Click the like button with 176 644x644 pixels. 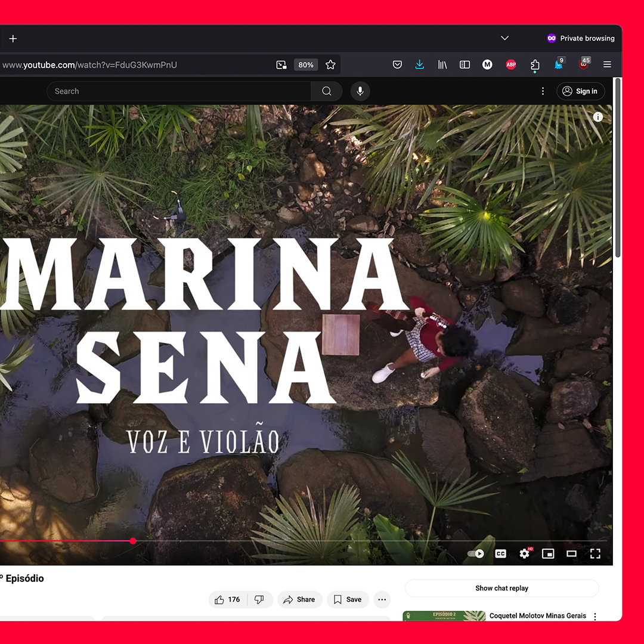227,599
